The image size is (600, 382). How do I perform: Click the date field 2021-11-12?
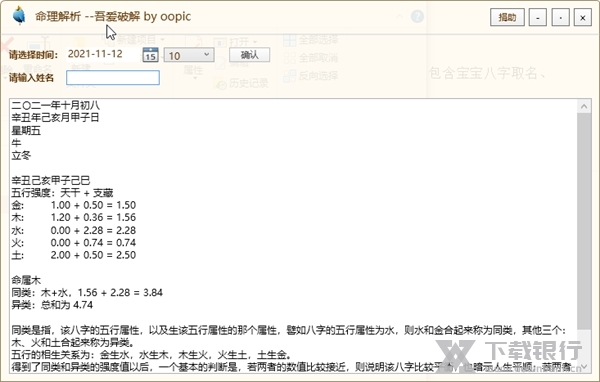pos(103,54)
